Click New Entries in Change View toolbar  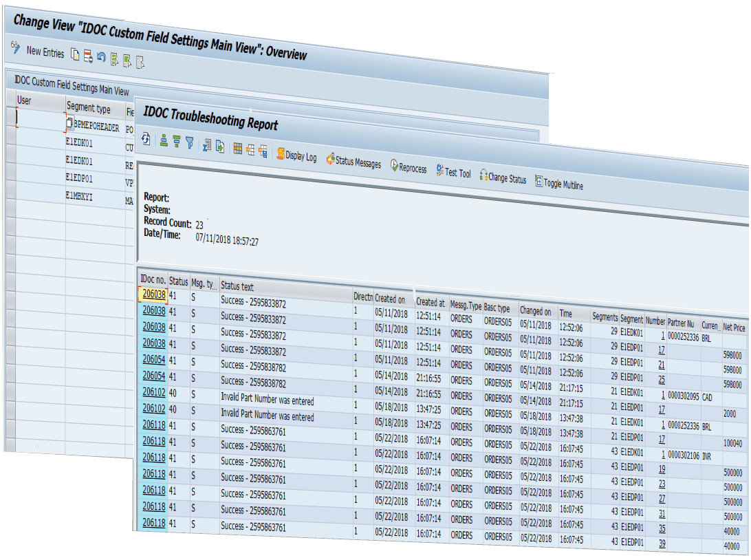pos(45,52)
